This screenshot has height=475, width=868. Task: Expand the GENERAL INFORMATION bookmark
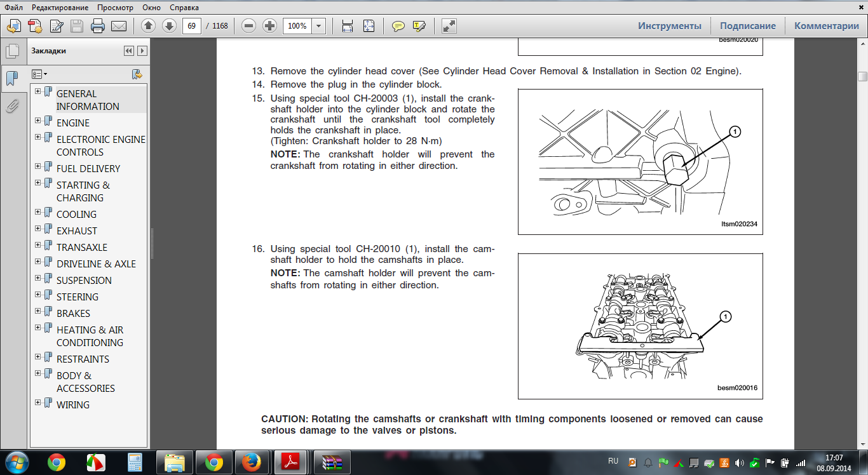point(38,91)
